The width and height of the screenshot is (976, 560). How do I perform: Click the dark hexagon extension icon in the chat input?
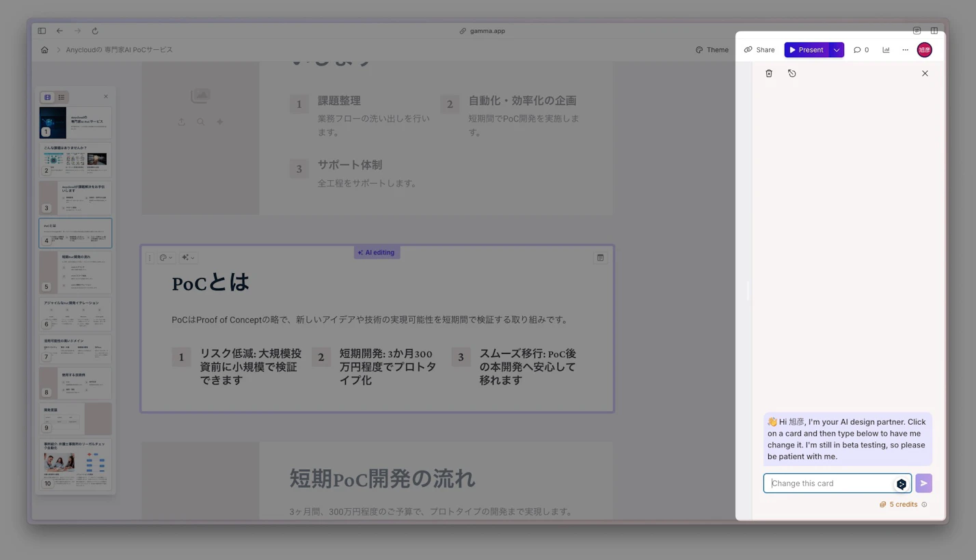(902, 484)
